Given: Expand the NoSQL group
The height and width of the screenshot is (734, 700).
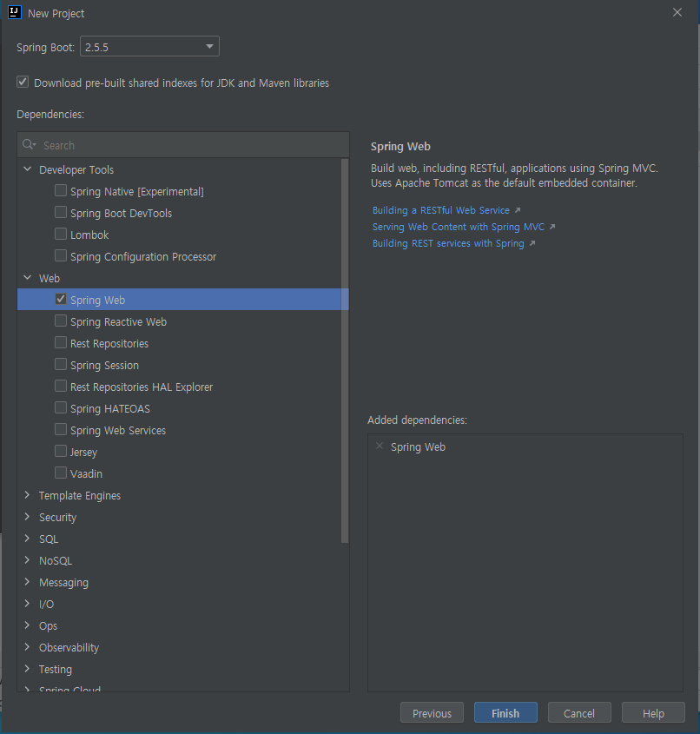Looking at the screenshot, I should click(x=27, y=560).
